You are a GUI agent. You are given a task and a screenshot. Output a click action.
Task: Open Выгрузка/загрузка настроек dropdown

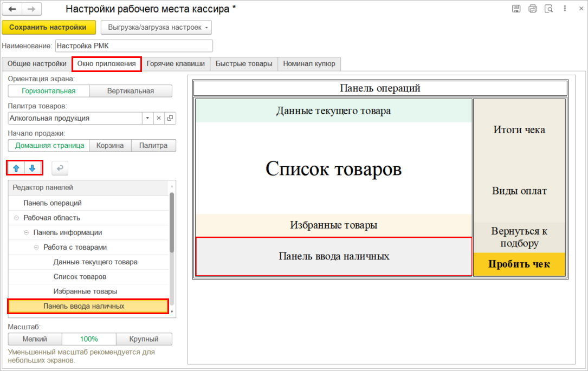coord(156,27)
